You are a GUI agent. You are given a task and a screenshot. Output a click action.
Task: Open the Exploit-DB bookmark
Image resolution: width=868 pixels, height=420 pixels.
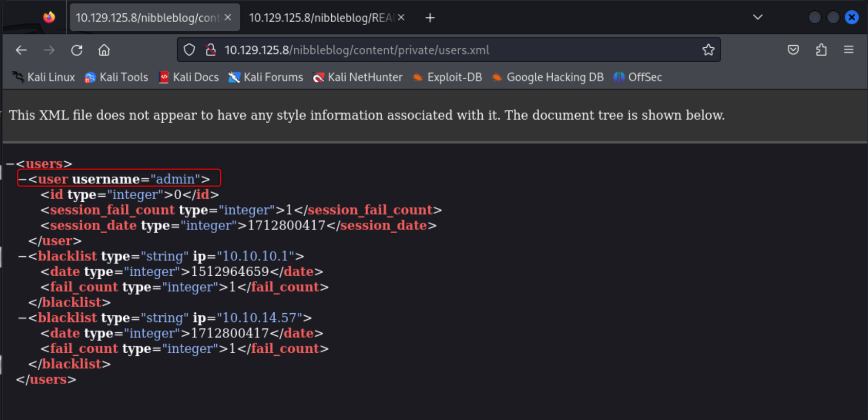[447, 77]
